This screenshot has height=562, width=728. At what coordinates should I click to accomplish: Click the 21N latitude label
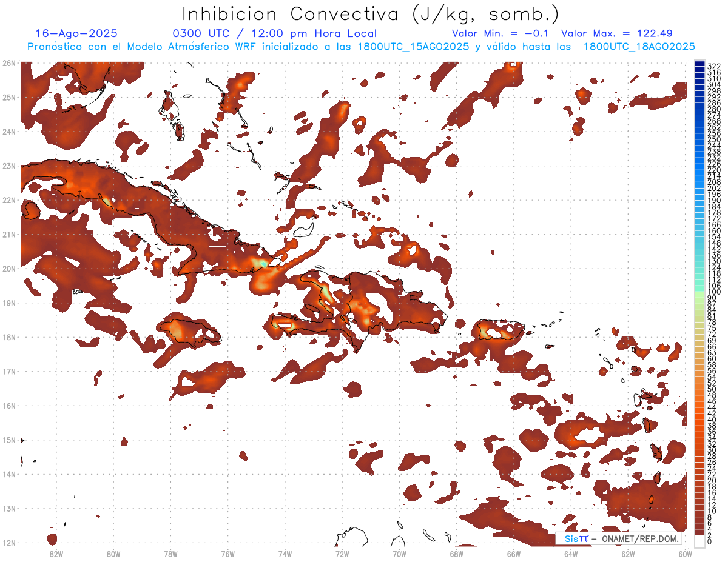[x=8, y=234]
